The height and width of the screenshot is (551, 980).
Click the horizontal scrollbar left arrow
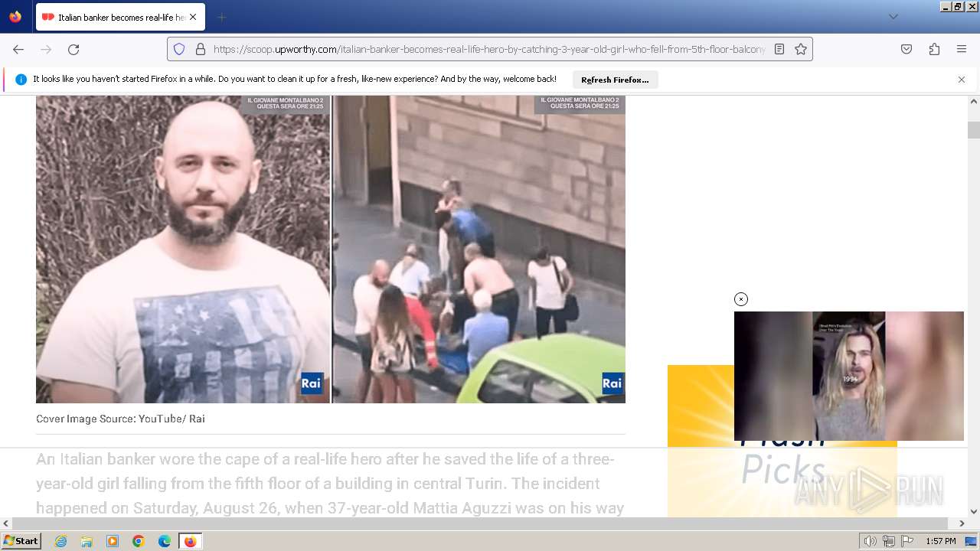6,523
